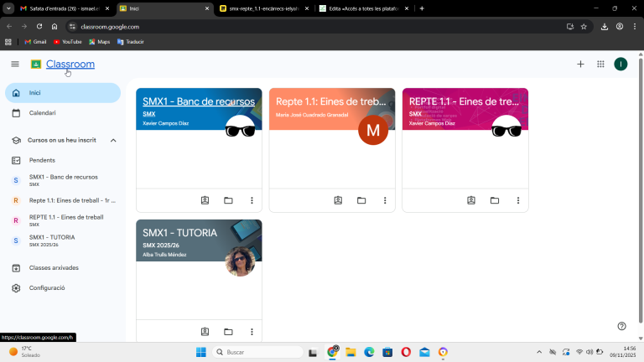Viewport: 644px width, 362px height.
Task: Open gradebook icon on SMX1 - Banc de recursos card
Action: tap(205, 200)
